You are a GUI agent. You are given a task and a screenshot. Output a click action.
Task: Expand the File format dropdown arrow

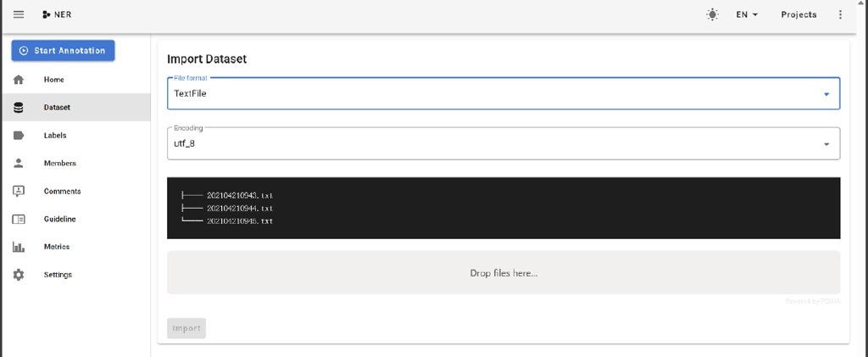pos(826,94)
